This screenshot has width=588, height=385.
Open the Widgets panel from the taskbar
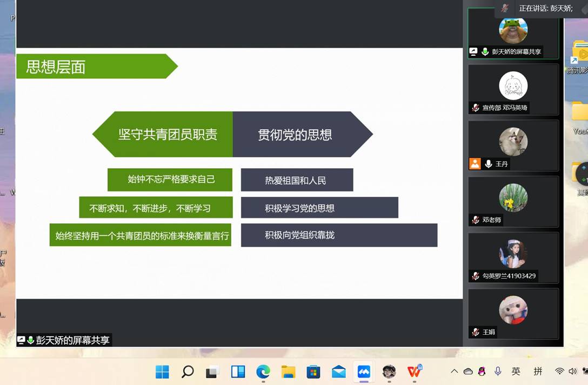(x=238, y=371)
